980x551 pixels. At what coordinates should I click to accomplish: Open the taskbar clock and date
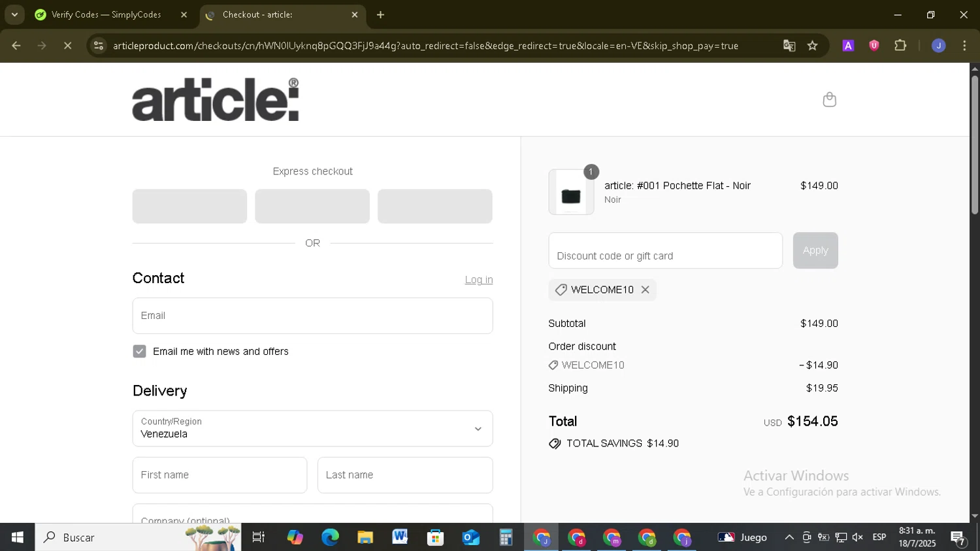click(917, 537)
